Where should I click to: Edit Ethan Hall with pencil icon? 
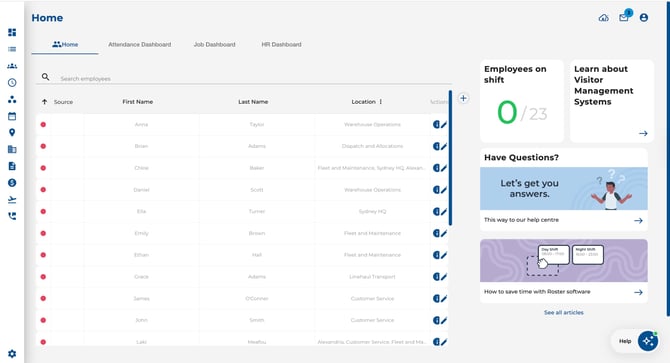444,255
